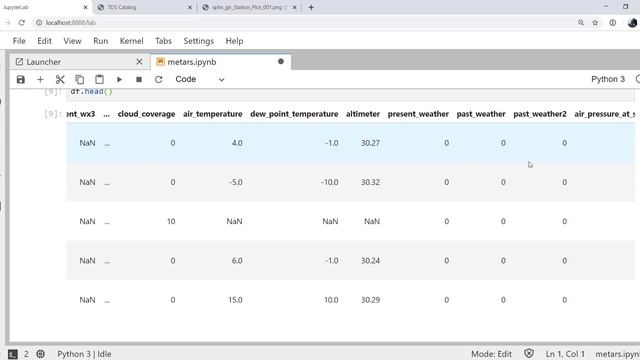Image resolution: width=640 pixels, height=360 pixels.
Task: Open the Tabs menu
Action: coord(163,41)
